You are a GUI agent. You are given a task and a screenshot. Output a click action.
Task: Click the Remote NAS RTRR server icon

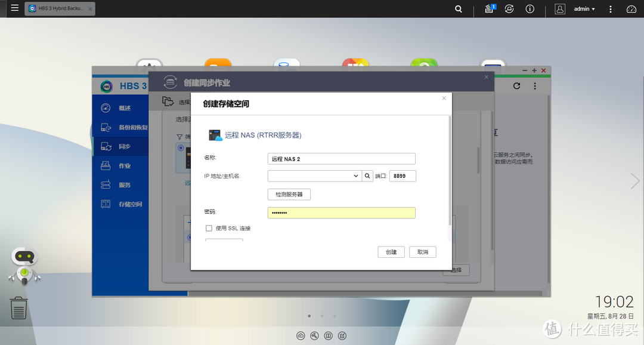215,135
